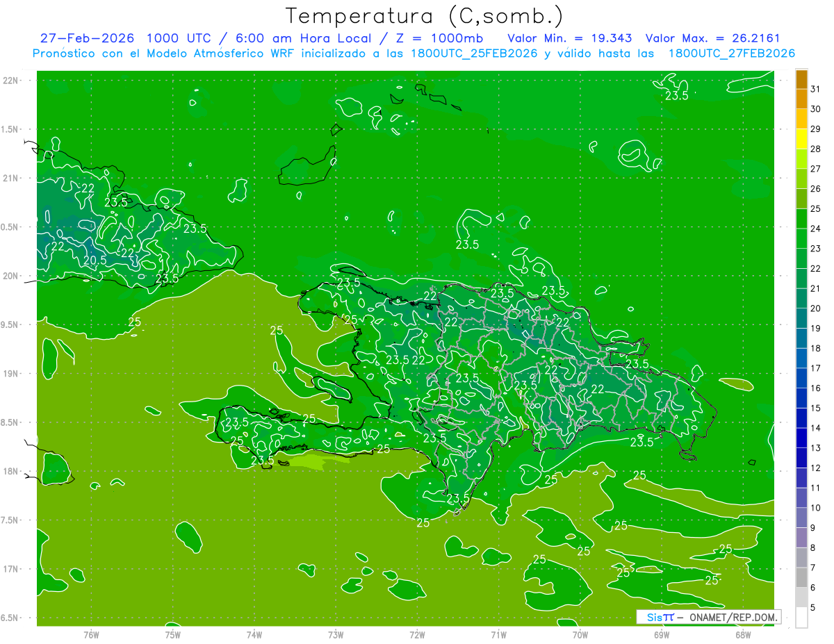Click the legend value "28"
The height and width of the screenshot is (644, 834).
point(815,148)
